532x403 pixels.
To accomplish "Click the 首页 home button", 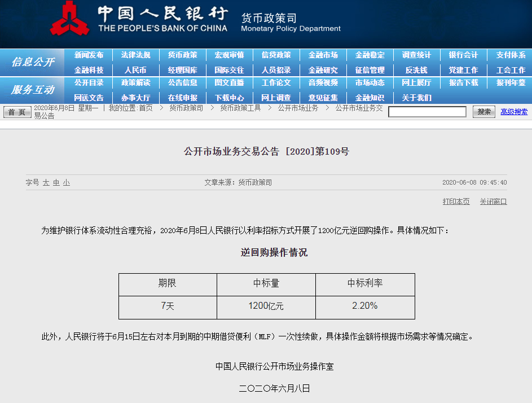I will pyautogui.click(x=17, y=112).
